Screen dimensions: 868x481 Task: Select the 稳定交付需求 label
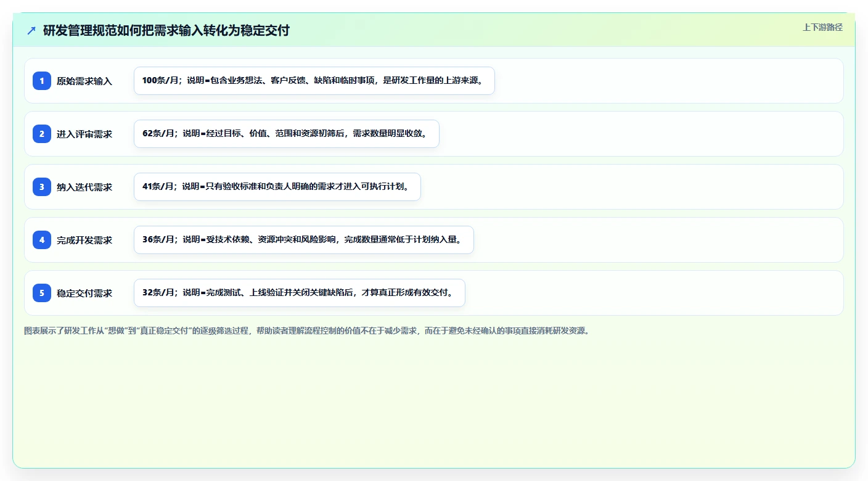pos(84,293)
